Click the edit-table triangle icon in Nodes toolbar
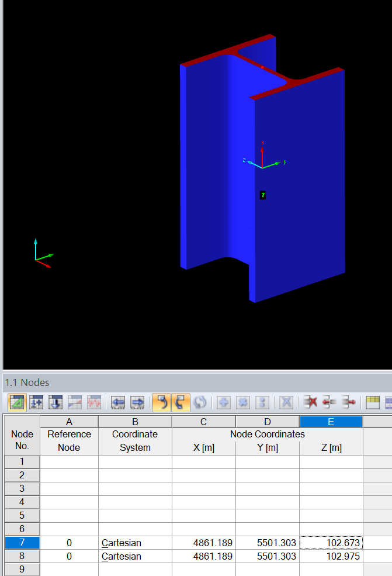The height and width of the screenshot is (576, 392). point(18,402)
